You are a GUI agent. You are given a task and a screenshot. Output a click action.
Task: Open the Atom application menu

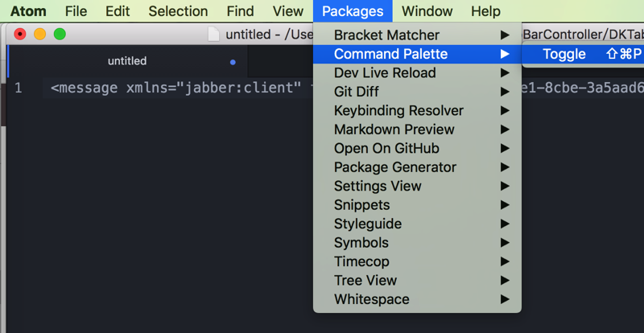click(28, 11)
